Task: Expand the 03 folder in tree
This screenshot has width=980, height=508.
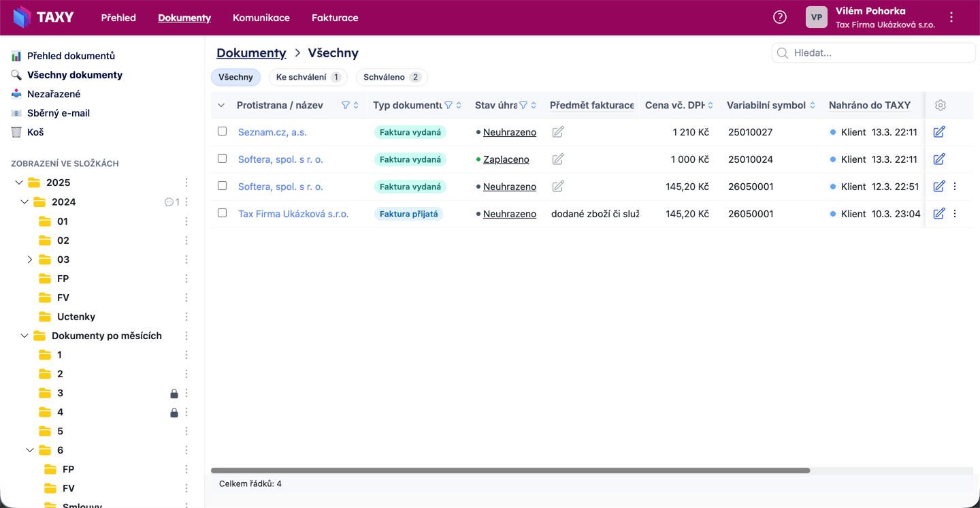Action: (x=29, y=259)
